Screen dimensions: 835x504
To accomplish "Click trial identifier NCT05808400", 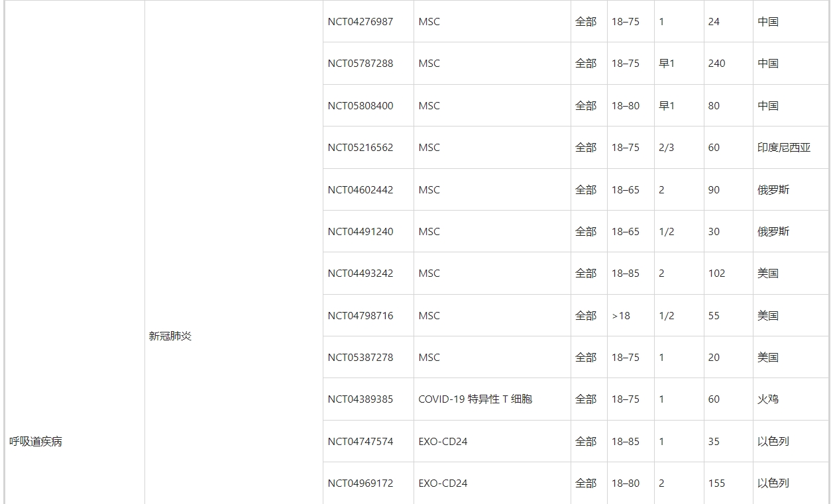I will click(x=360, y=106).
